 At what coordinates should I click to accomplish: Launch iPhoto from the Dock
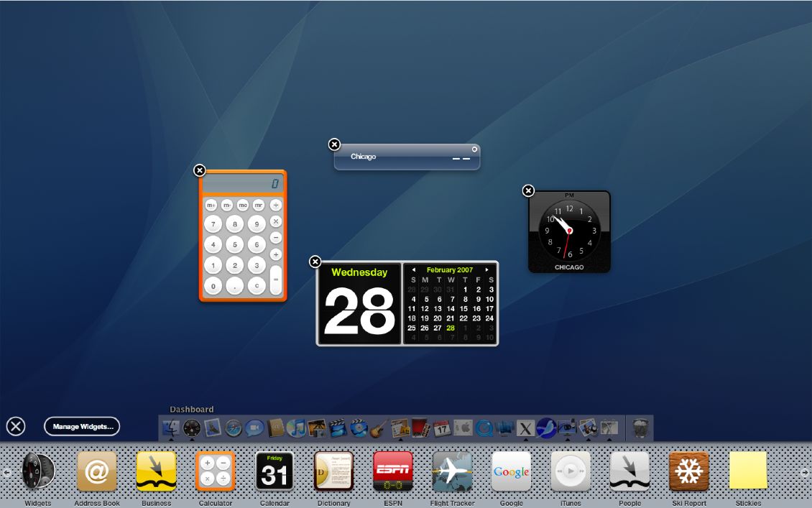(x=317, y=428)
